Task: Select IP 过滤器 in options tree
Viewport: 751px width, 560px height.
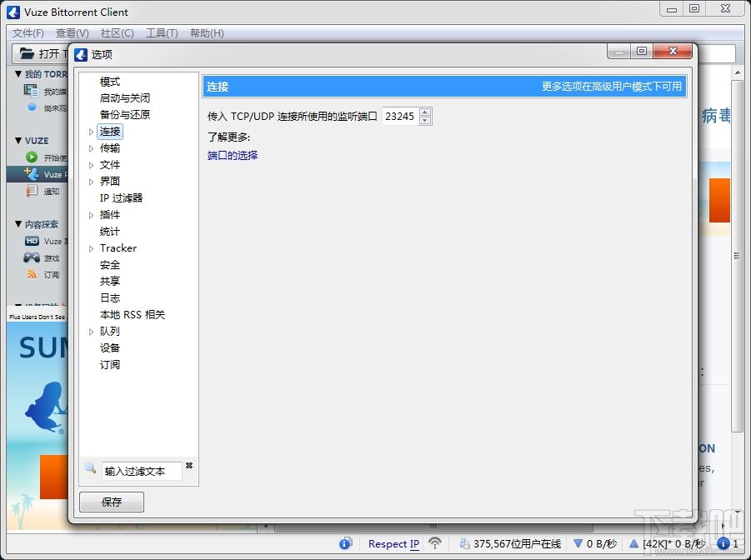Action: (121, 197)
